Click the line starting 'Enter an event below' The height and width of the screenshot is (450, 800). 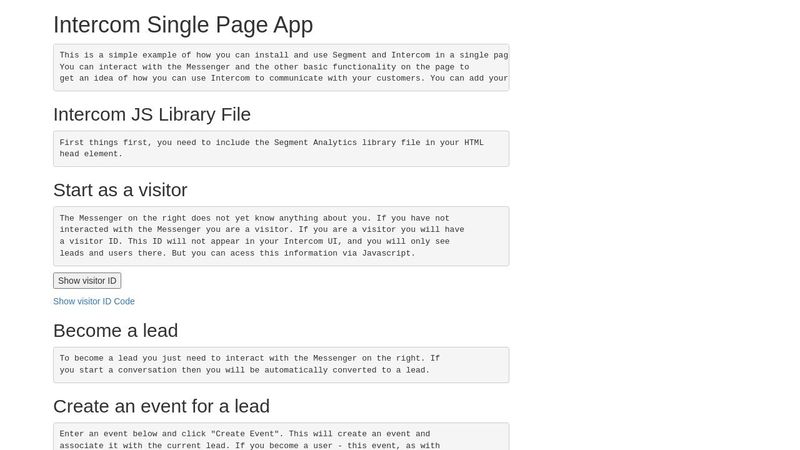[244, 434]
